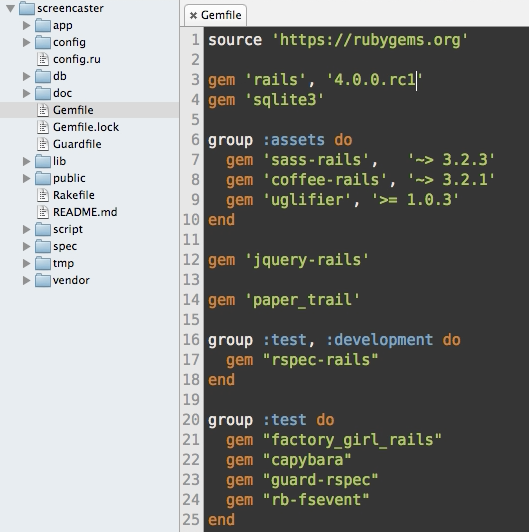Click the config.ru file icon
The width and height of the screenshot is (529, 532).
pos(43,59)
